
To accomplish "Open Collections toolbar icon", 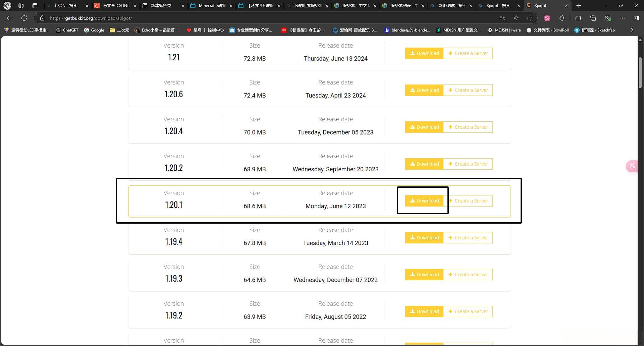I will [x=593, y=18].
